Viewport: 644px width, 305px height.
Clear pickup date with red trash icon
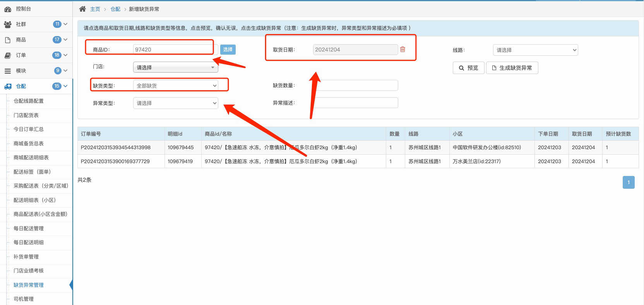click(402, 49)
